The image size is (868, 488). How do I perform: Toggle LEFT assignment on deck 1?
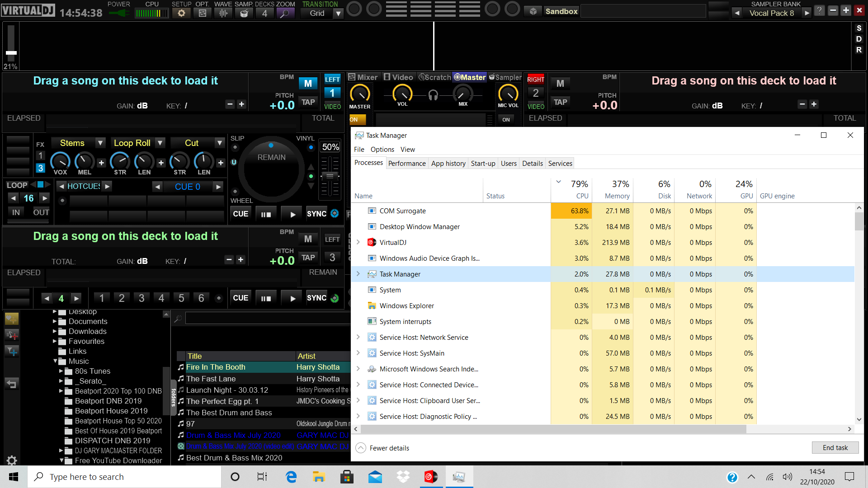click(x=332, y=79)
